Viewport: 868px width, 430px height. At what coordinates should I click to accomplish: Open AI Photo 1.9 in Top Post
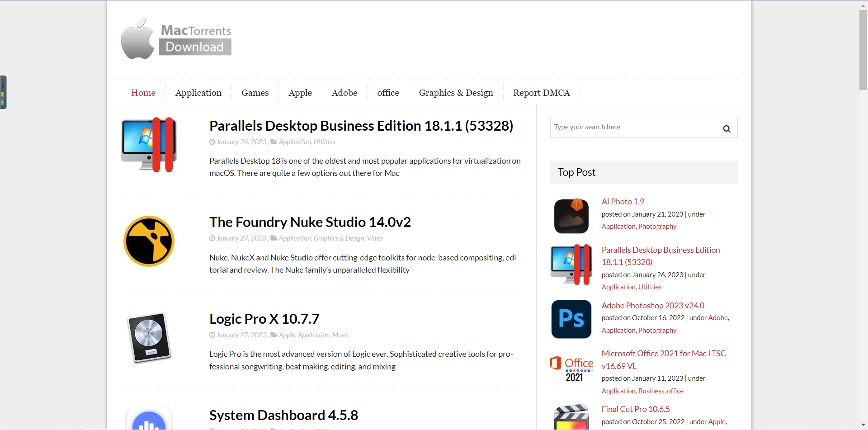click(623, 202)
